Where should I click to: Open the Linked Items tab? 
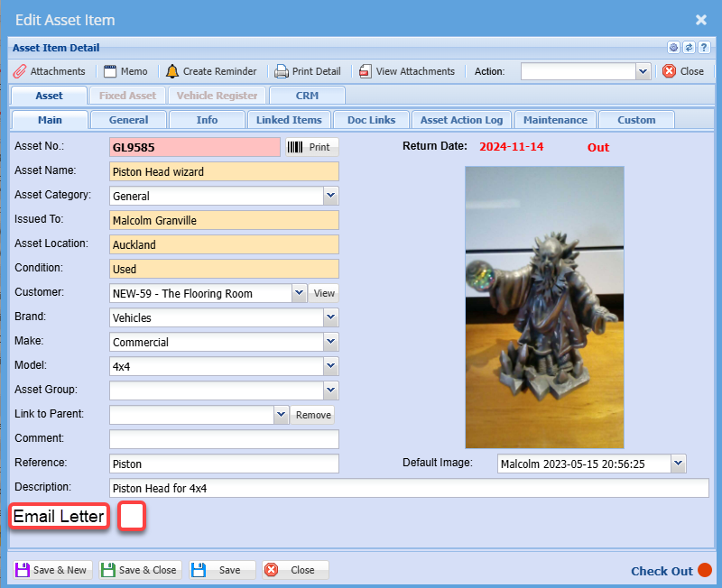tap(288, 120)
